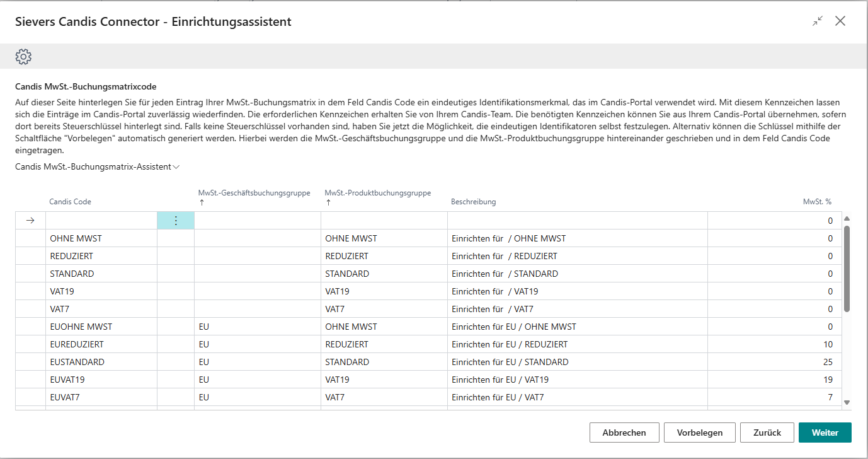The image size is (868, 459).
Task: Select the EUSTANDARD Candis Code cell
Action: click(x=101, y=362)
